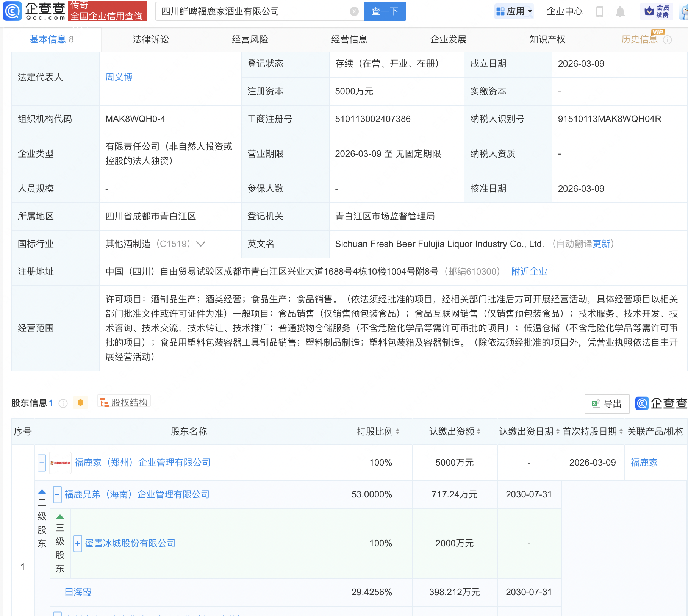Screen dimensions: 688x616
Task: Click the mobile phone icon in the header
Action: tap(599, 12)
